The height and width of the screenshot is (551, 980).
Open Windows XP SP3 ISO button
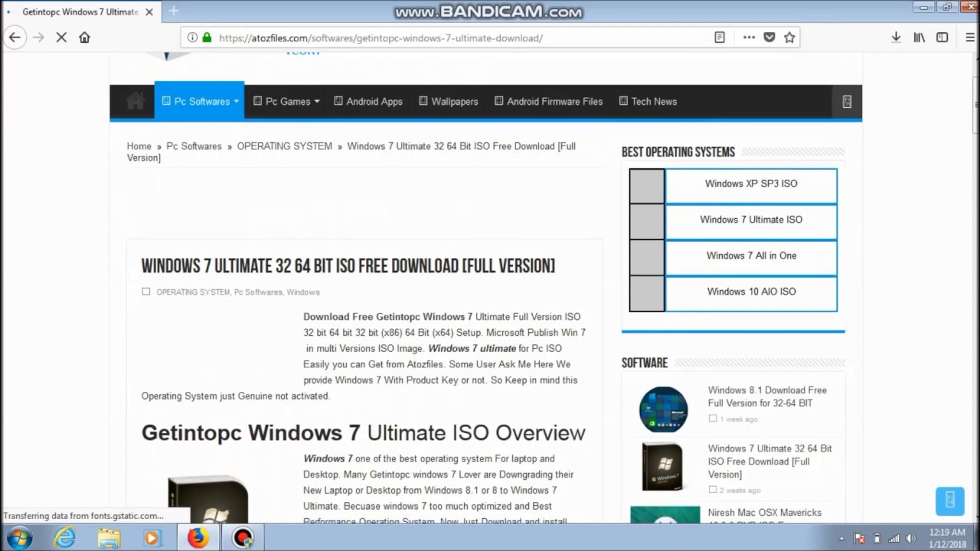pyautogui.click(x=751, y=184)
